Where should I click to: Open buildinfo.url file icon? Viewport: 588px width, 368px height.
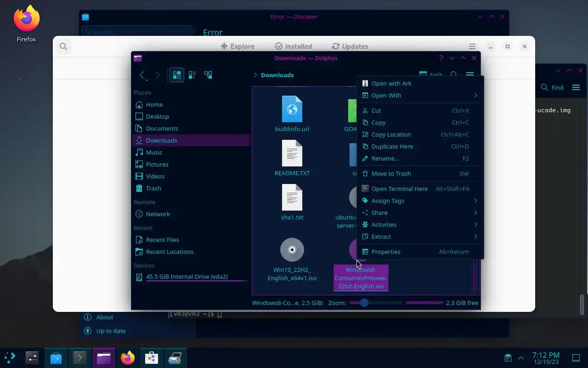point(292,109)
